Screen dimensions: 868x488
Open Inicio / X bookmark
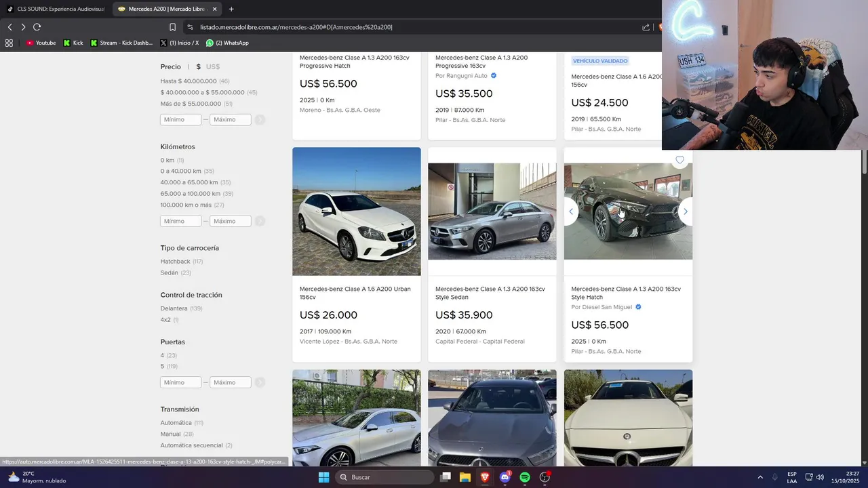point(180,43)
